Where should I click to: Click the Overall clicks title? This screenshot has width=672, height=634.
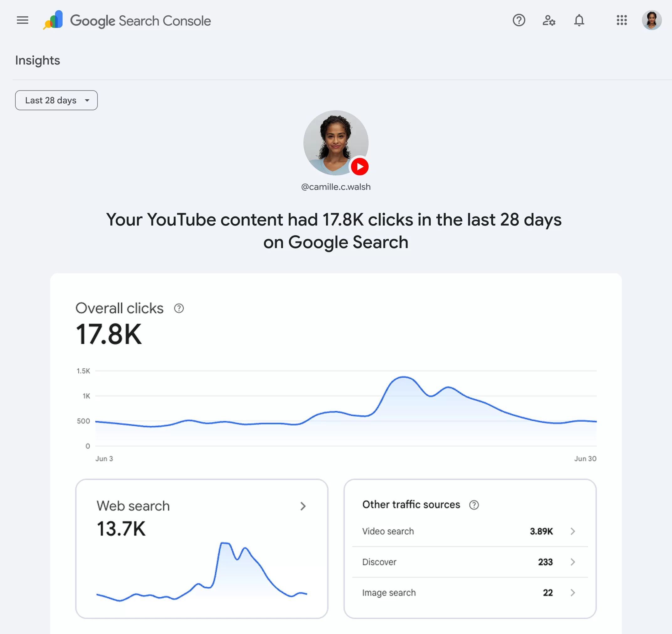119,308
